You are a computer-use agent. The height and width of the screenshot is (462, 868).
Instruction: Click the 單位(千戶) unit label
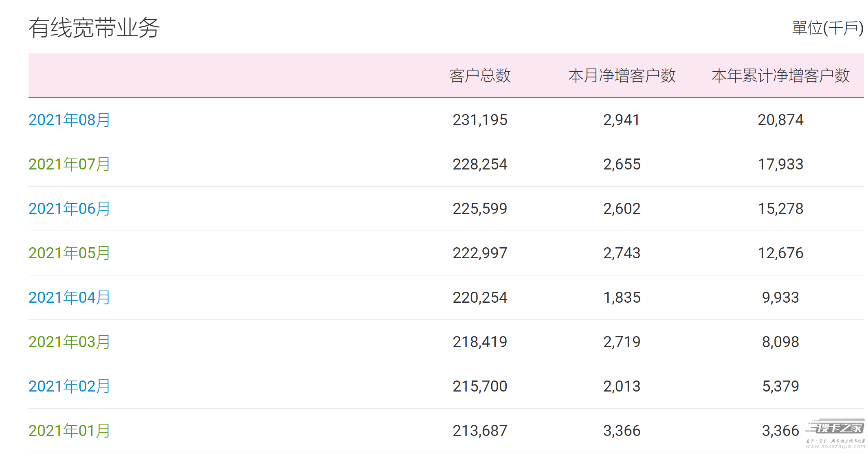pyautogui.click(x=828, y=28)
